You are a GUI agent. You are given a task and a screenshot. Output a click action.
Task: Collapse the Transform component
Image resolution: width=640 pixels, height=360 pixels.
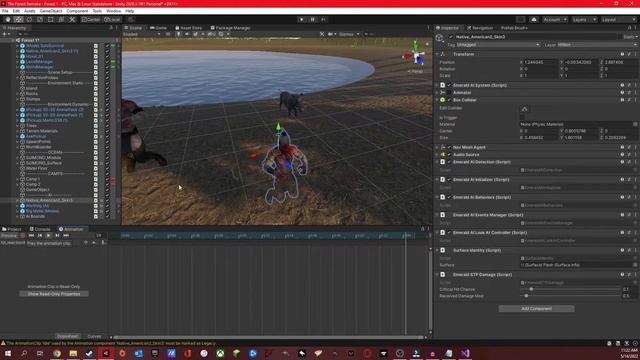437,54
